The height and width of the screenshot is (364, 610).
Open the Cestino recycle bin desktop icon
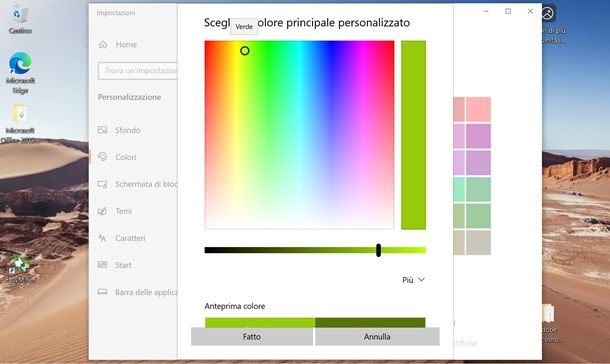click(x=19, y=15)
